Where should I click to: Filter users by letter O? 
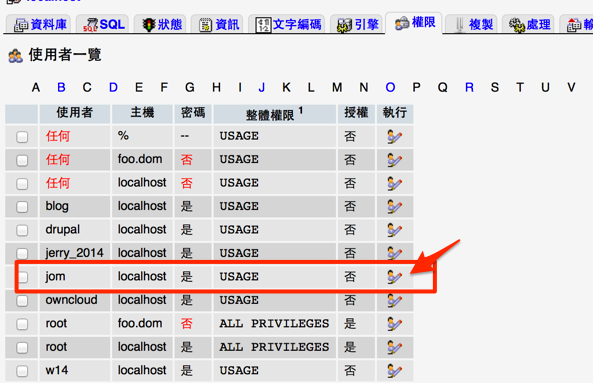390,87
